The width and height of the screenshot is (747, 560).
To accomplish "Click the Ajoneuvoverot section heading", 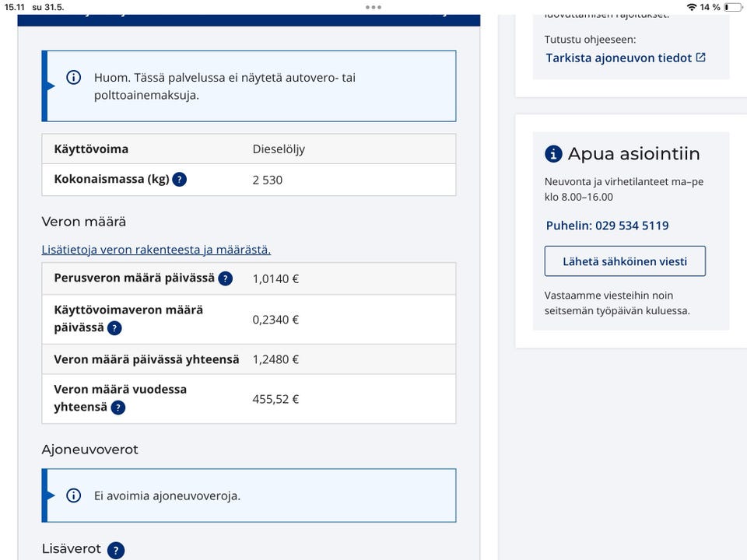I will point(90,450).
